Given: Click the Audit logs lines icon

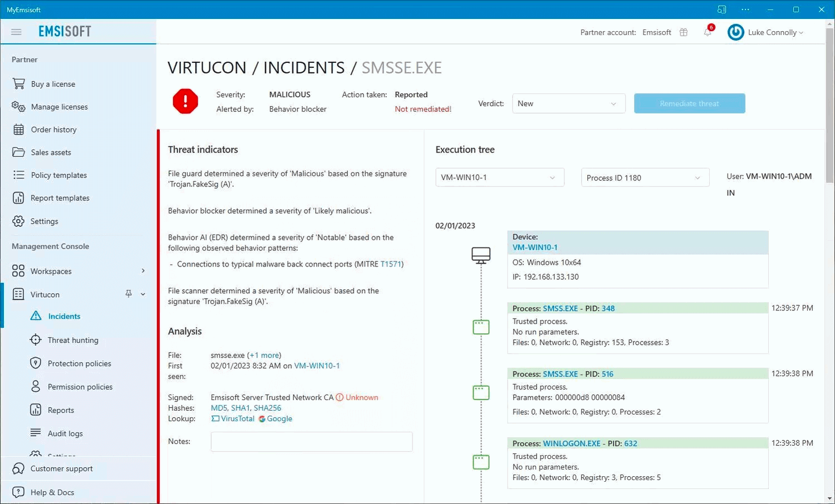Looking at the screenshot, I should pyautogui.click(x=36, y=433).
